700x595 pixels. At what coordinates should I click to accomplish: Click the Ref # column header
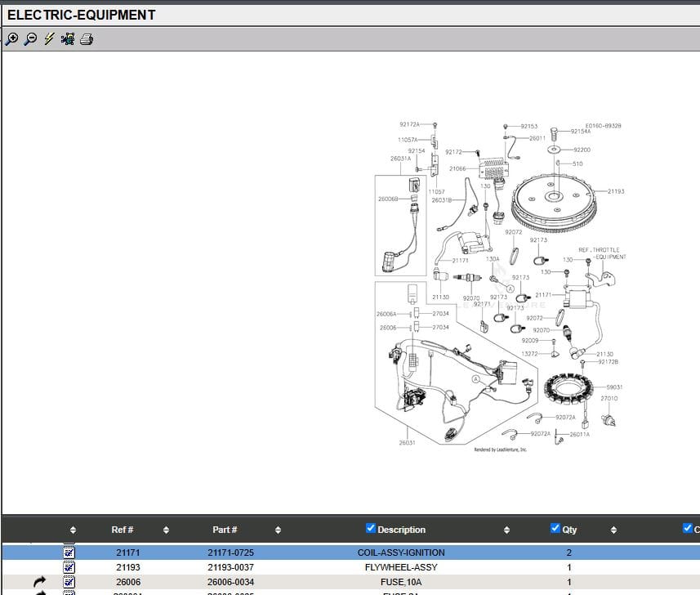pyautogui.click(x=123, y=530)
